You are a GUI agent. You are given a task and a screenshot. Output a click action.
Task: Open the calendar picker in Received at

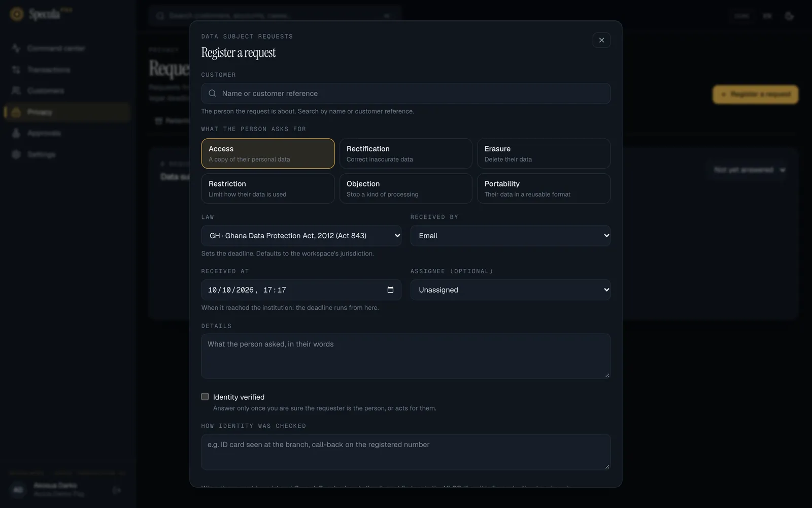(390, 290)
